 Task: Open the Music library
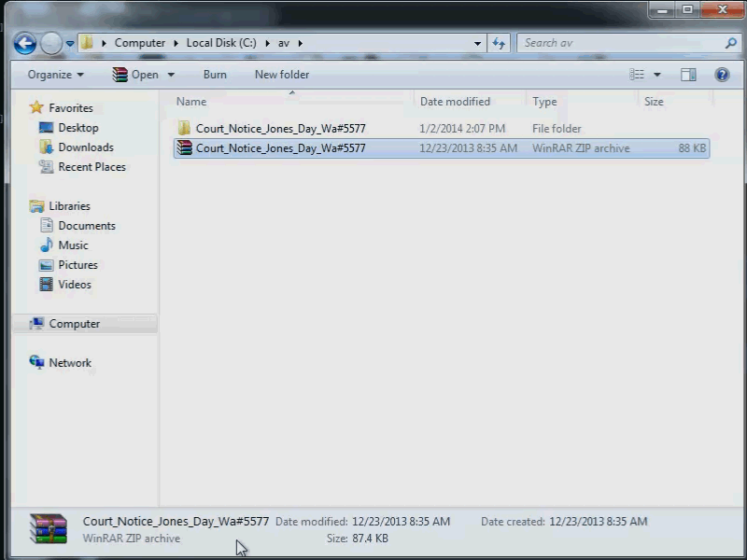pos(73,245)
